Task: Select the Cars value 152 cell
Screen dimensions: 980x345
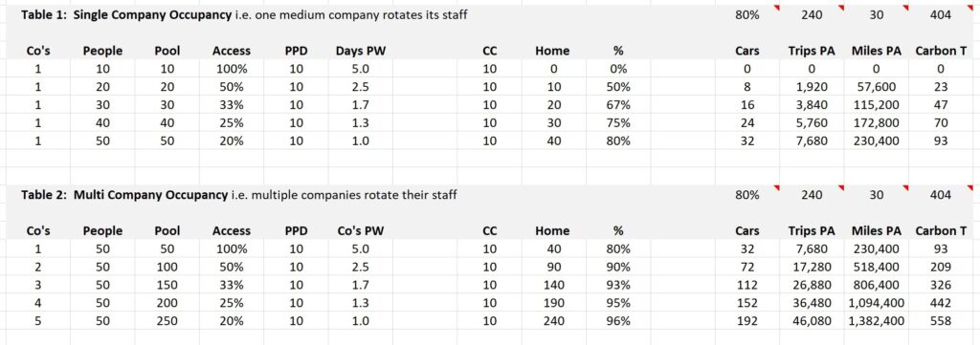Action: coord(746,303)
